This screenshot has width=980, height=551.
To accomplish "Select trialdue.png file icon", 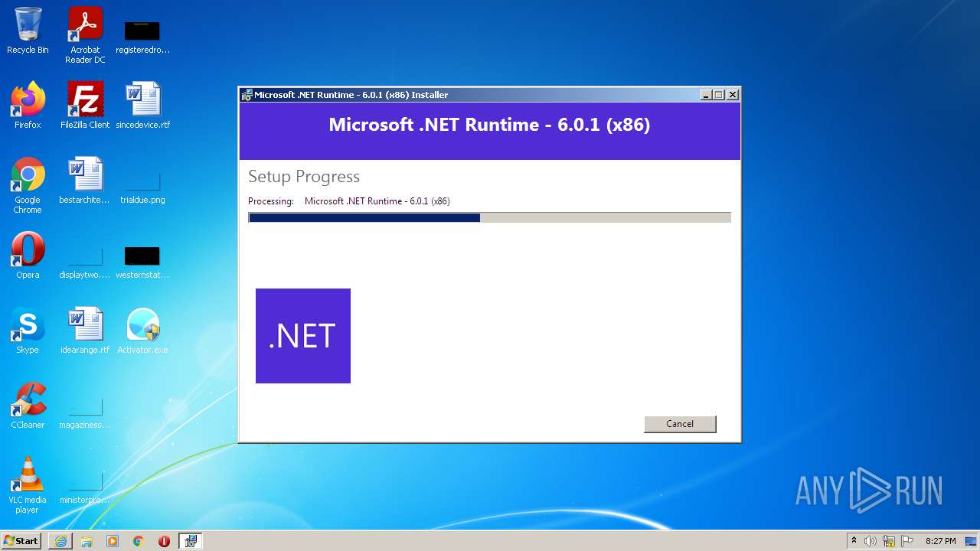I will [142, 187].
